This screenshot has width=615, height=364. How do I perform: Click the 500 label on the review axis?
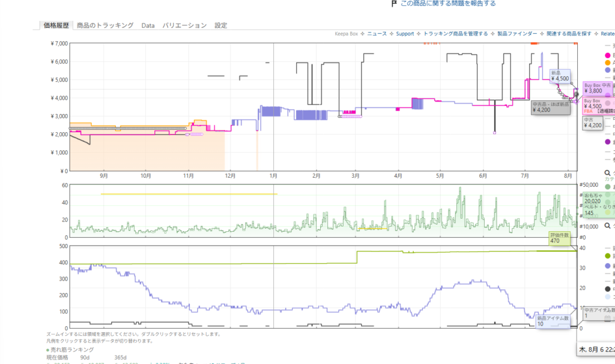[x=63, y=246]
